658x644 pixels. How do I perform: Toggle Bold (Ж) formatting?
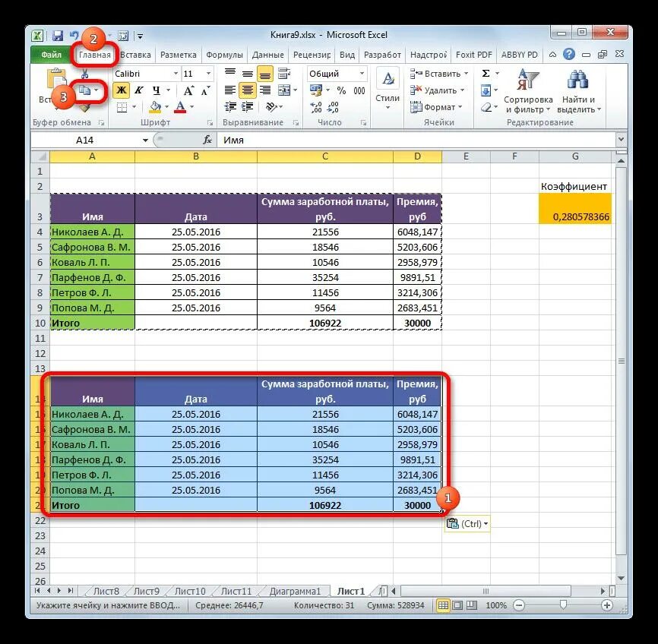coord(122,90)
